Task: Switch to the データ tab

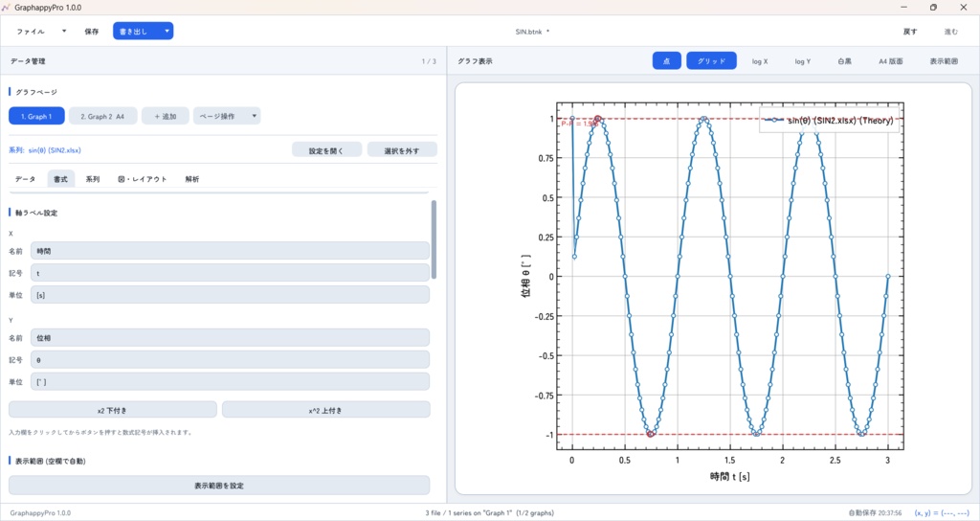Action: pyautogui.click(x=26, y=179)
